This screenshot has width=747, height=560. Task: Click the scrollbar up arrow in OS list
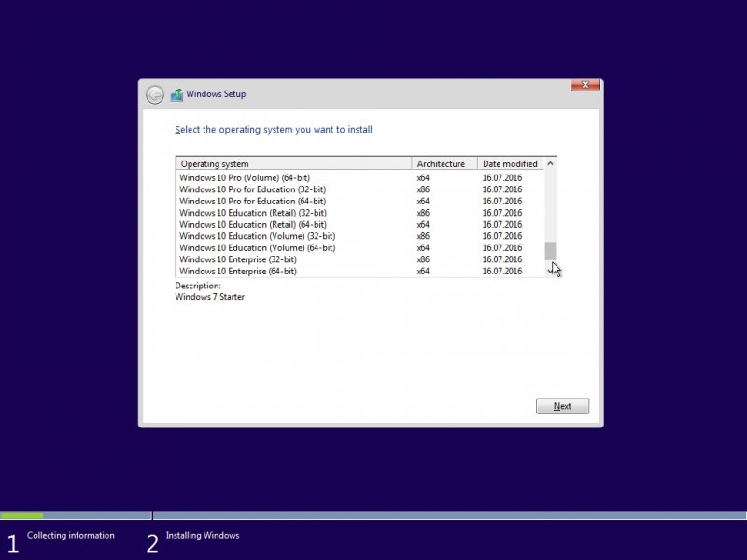coord(550,164)
